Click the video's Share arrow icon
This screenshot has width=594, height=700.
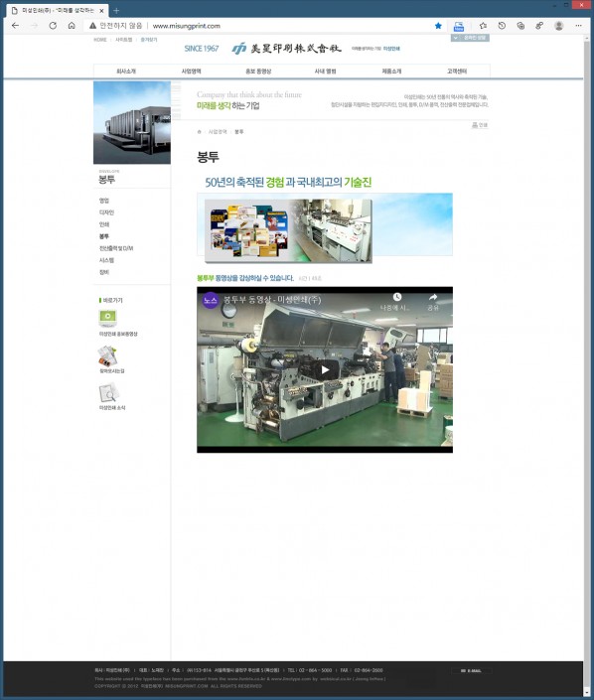click(x=433, y=301)
